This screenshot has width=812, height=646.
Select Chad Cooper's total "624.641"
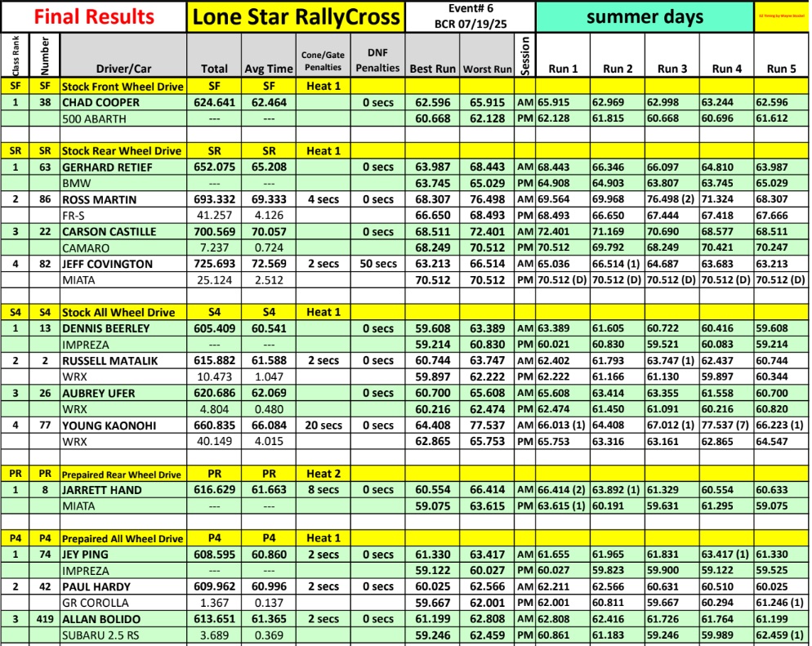tap(214, 102)
